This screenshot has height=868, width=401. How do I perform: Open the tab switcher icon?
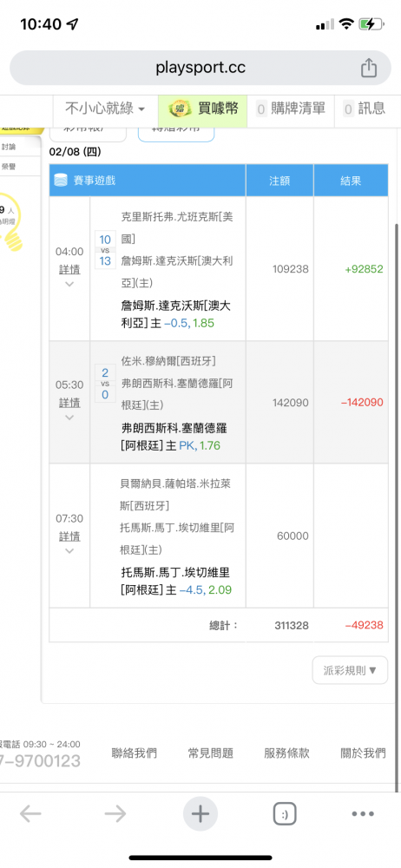[x=285, y=814]
